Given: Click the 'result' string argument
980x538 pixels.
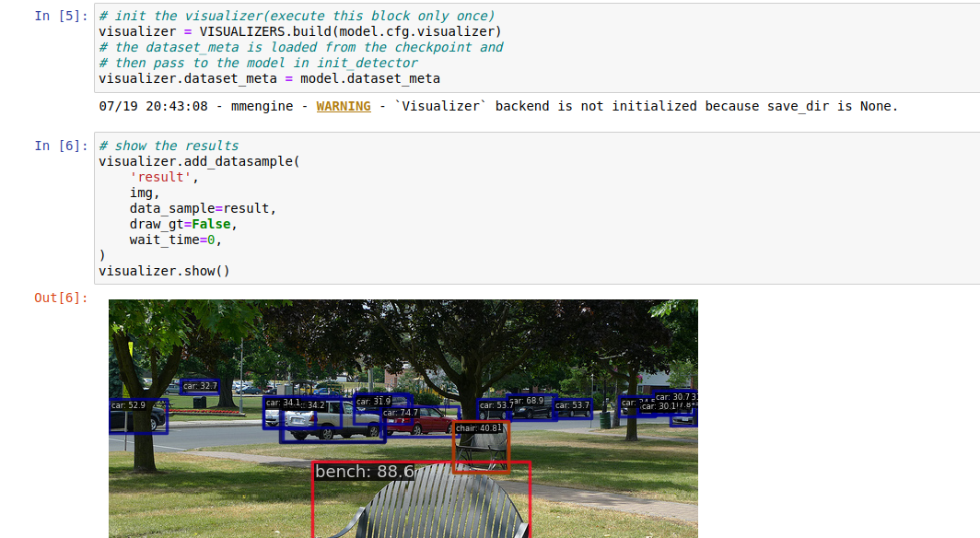Looking at the screenshot, I should pyautogui.click(x=160, y=177).
